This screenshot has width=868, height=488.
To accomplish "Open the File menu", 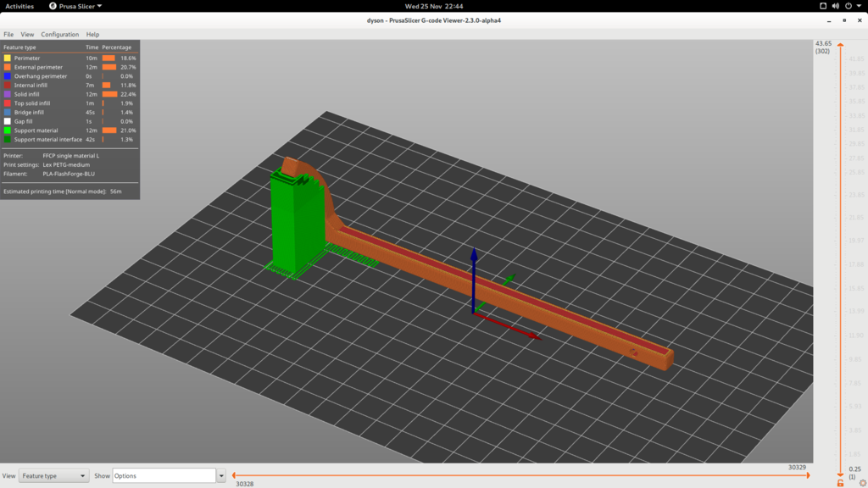I will pyautogui.click(x=8, y=34).
